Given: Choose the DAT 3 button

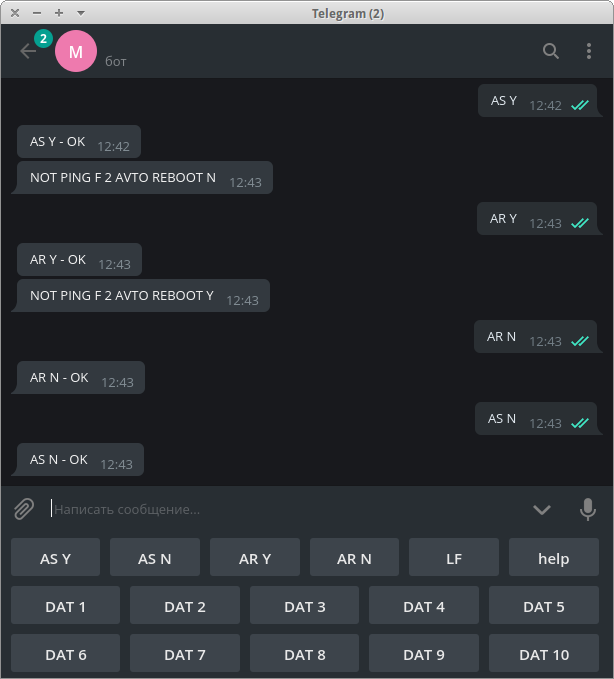Looking at the screenshot, I should (x=304, y=605).
